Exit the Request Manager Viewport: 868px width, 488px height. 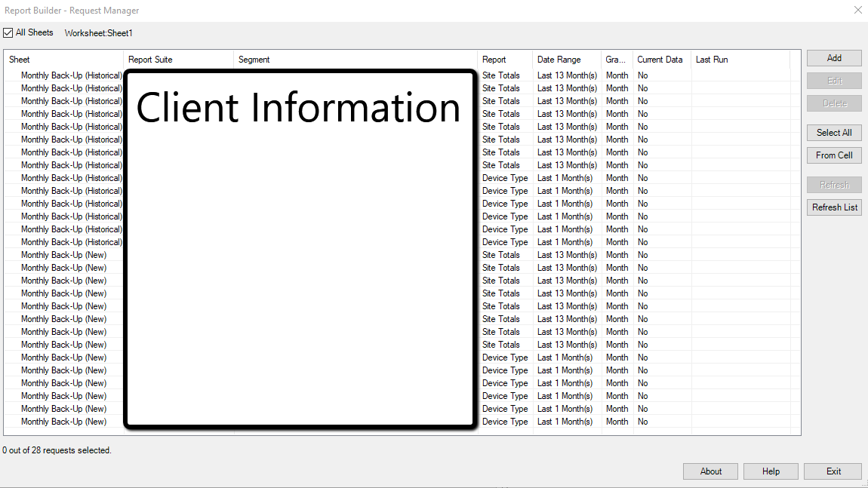click(833, 471)
